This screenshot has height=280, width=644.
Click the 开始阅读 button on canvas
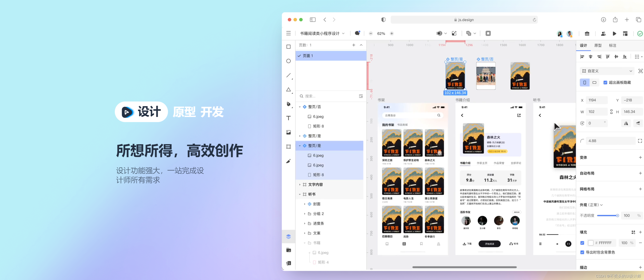click(x=489, y=244)
